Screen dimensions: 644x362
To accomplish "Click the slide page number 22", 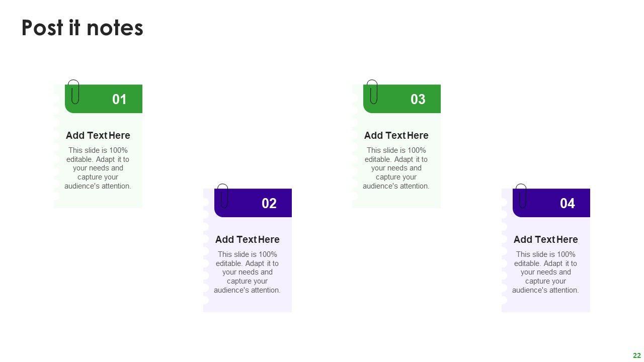I will (636, 355).
